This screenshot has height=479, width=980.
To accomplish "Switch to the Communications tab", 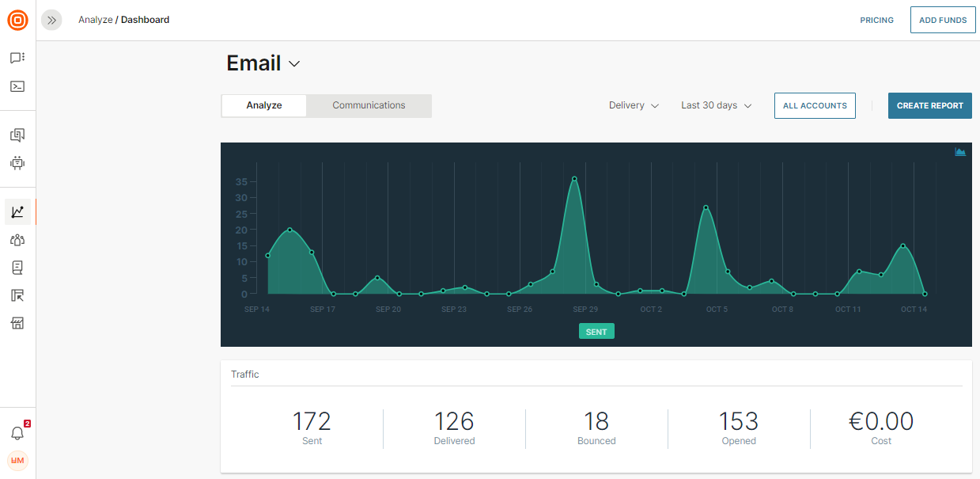I will coord(369,105).
